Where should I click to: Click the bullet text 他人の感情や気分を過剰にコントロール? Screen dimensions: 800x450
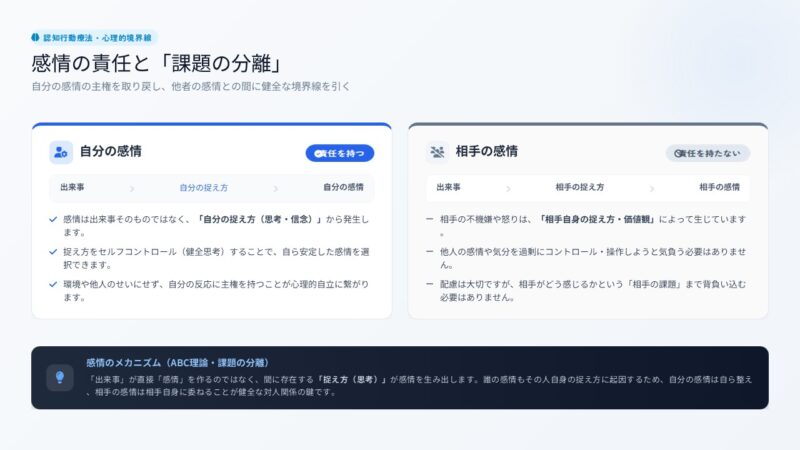pyautogui.click(x=593, y=258)
